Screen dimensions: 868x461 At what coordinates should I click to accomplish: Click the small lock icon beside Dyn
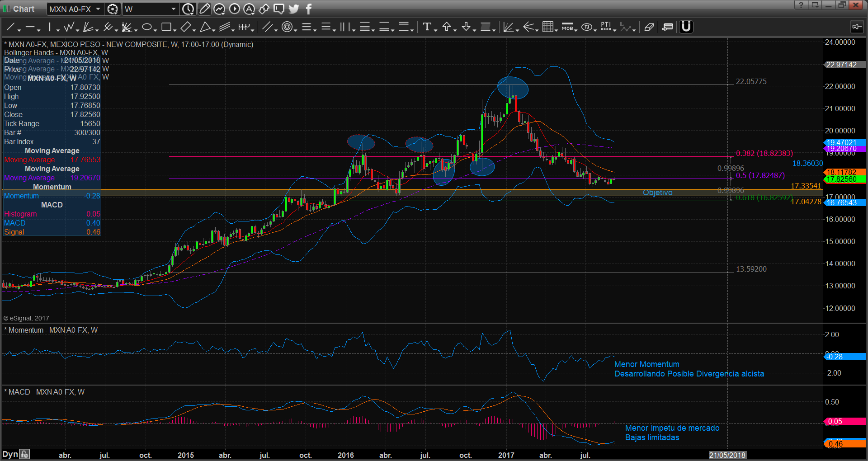click(24, 454)
